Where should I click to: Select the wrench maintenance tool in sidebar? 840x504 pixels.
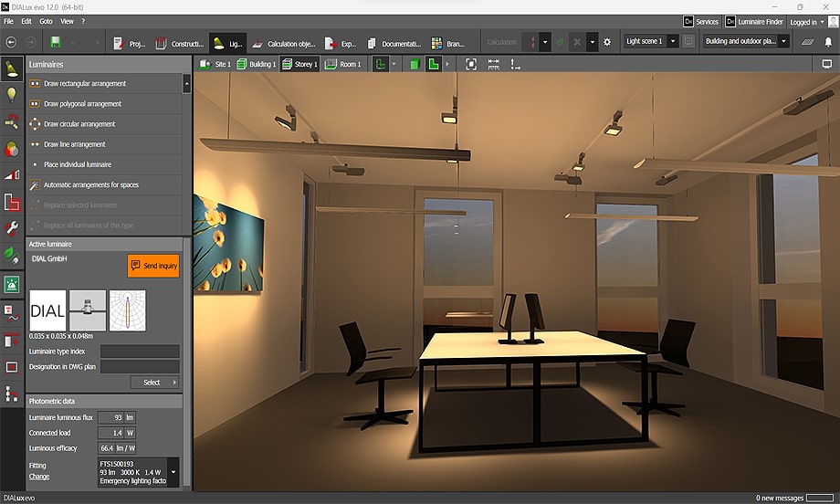12,228
